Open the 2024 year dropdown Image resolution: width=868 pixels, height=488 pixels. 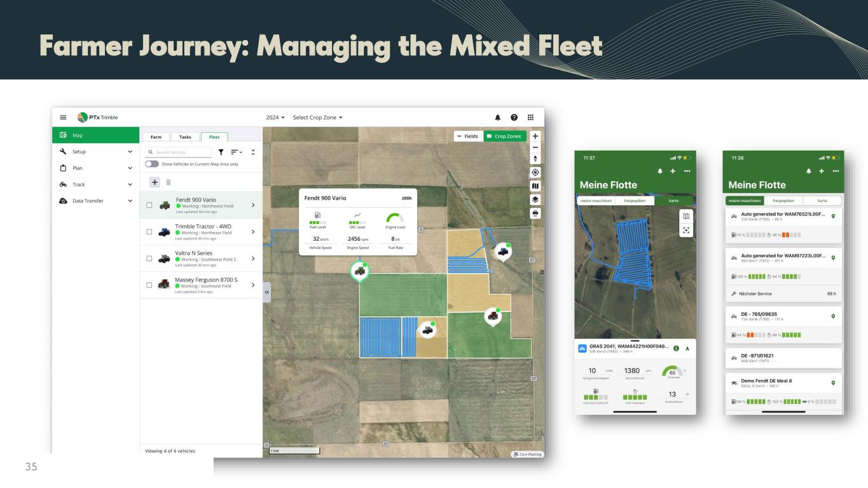pyautogui.click(x=276, y=118)
